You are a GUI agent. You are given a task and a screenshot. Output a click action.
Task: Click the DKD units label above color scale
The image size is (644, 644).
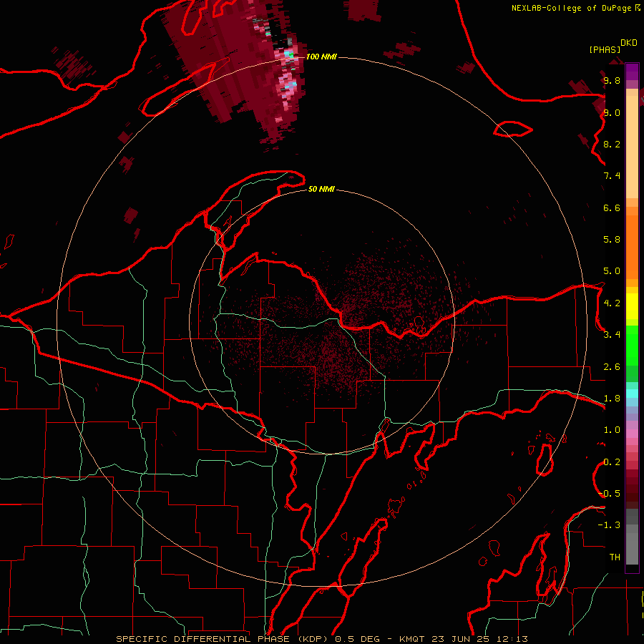[x=629, y=43]
